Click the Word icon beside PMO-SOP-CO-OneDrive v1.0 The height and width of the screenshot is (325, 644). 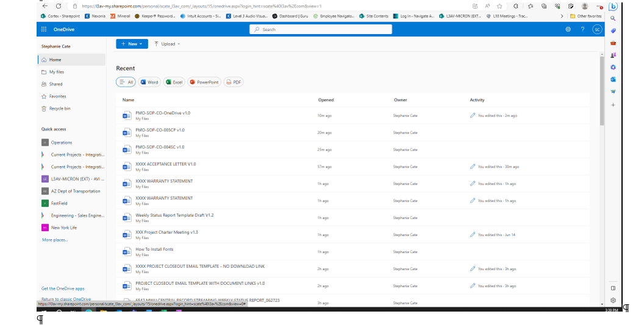(x=127, y=116)
